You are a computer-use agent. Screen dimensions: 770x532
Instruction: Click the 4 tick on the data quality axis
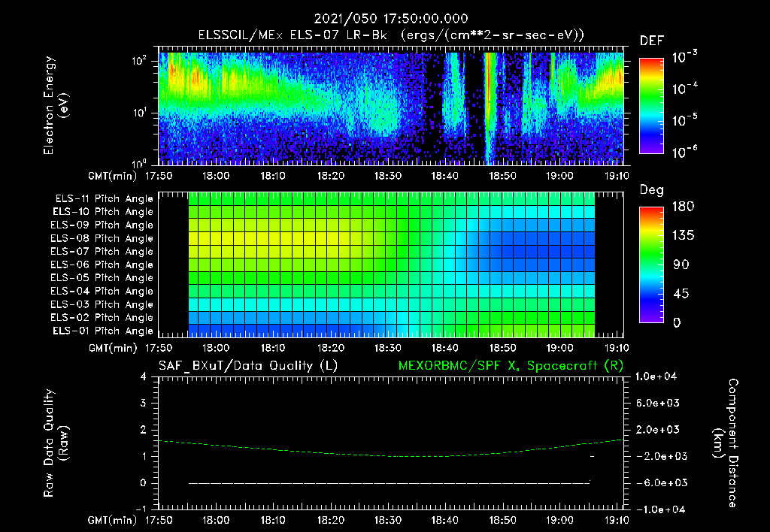[144, 377]
